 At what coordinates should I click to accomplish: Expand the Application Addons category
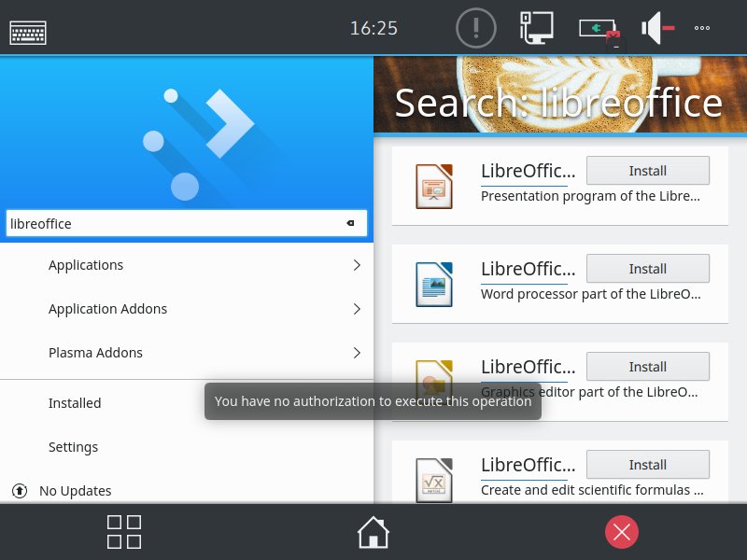[x=187, y=309]
